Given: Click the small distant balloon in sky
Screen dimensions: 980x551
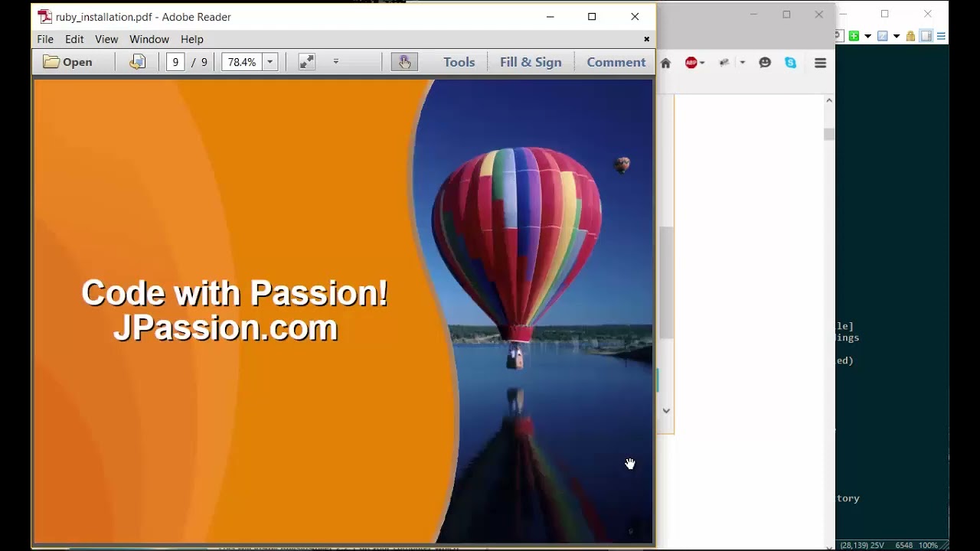Looking at the screenshot, I should 622,164.
